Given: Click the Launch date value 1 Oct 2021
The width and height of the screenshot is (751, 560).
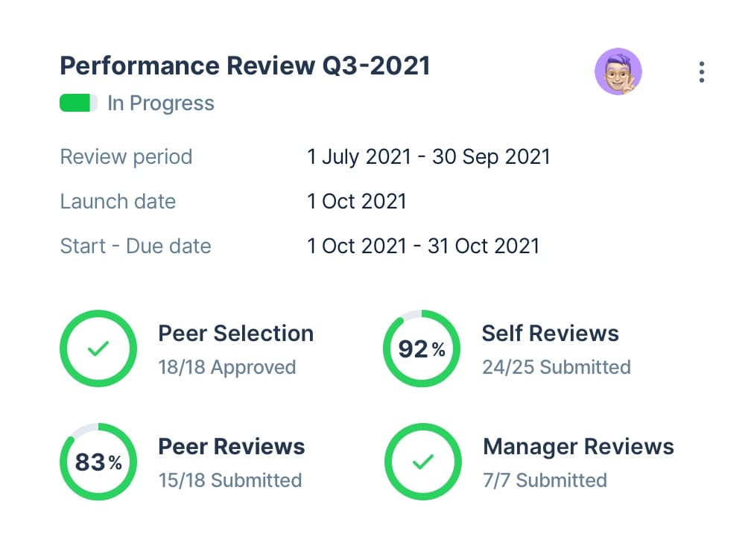Looking at the screenshot, I should pos(356,201).
